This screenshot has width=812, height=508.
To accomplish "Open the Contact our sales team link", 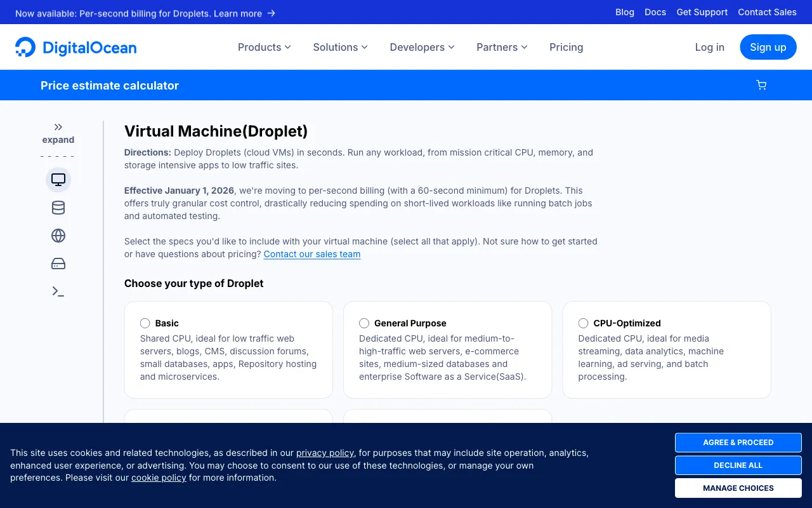I will (x=312, y=254).
